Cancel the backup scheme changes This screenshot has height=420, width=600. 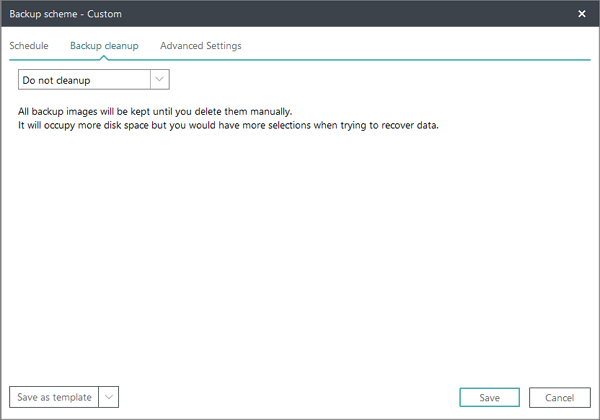click(x=559, y=397)
